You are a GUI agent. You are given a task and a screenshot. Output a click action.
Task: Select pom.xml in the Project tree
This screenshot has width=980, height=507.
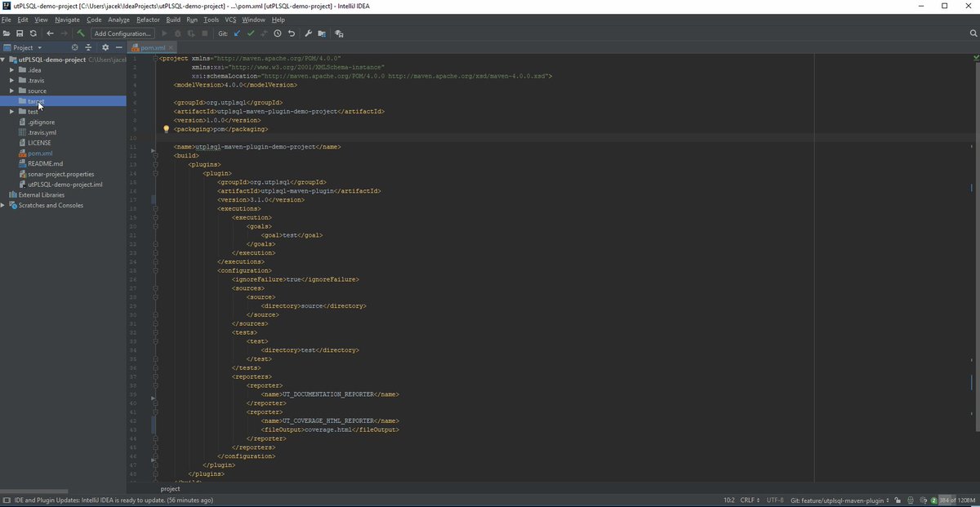[35, 153]
